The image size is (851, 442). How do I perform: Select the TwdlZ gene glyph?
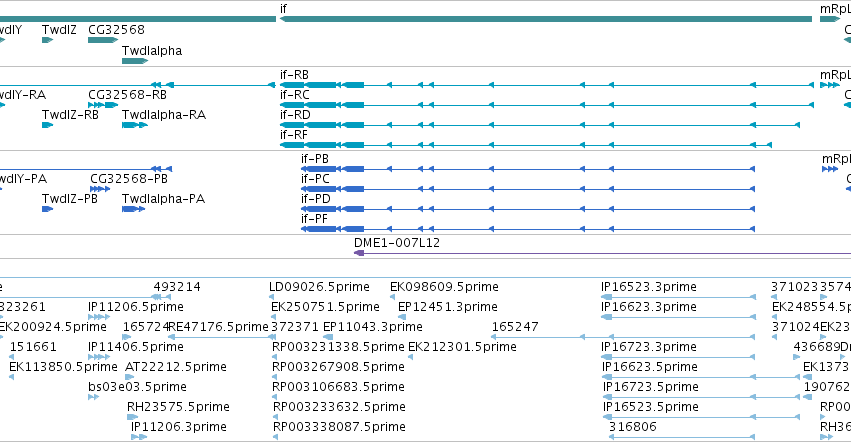[47, 40]
